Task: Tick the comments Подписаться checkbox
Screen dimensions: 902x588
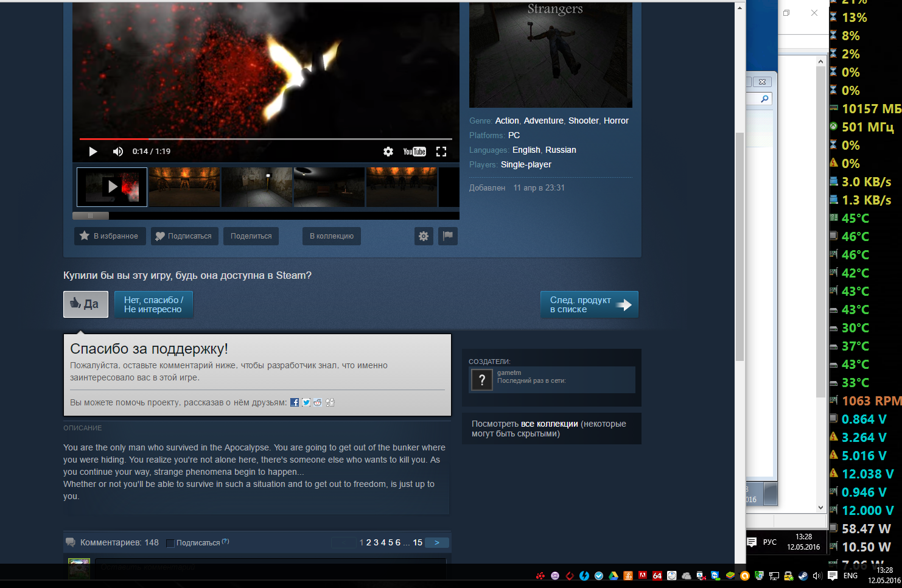Action: (170, 543)
